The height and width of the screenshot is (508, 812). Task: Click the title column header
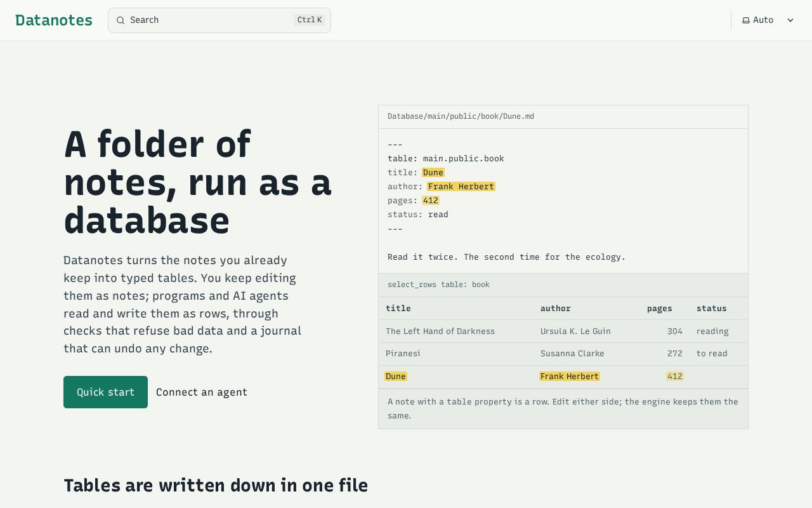(x=398, y=309)
